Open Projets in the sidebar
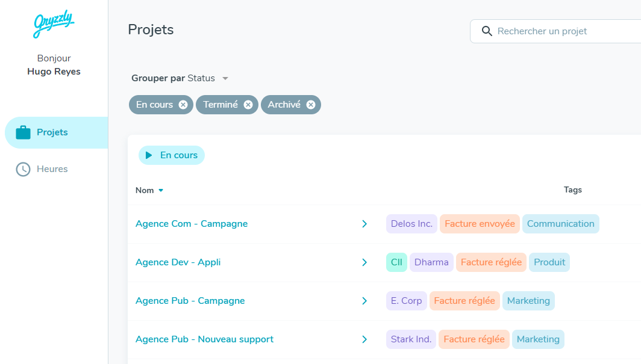 point(57,132)
